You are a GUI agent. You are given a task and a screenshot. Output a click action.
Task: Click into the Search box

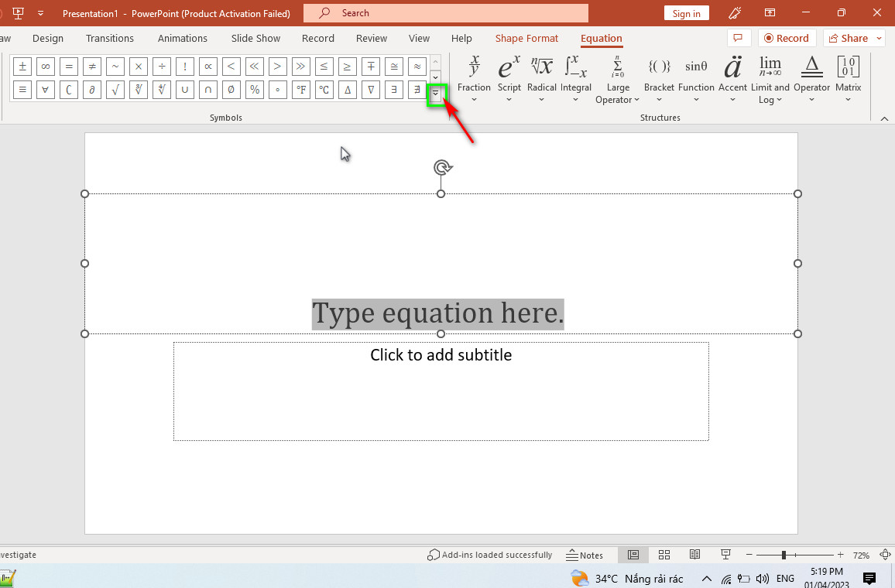[x=445, y=13]
